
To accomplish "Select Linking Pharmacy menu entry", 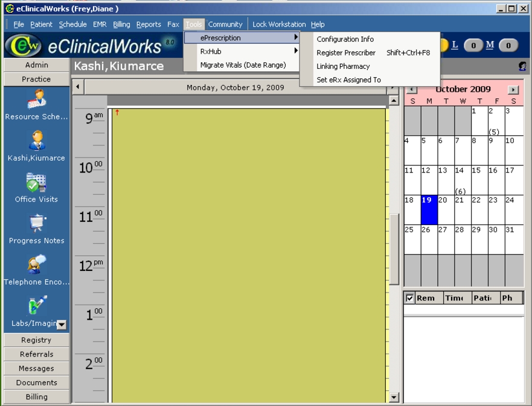I will coord(370,66).
